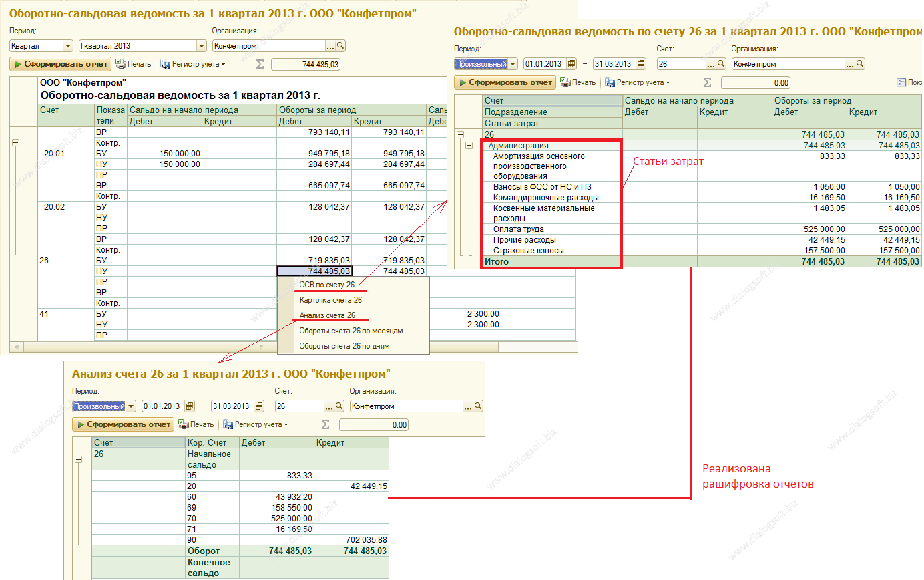
Task: Click ellipsis button of Счет field in ОСВ по счету 26
Action: point(711,64)
